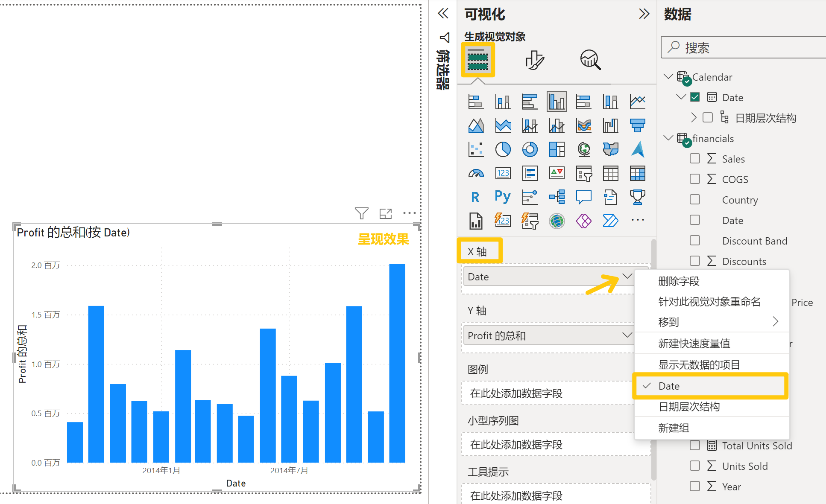
Task: Open the Format visual paintbrush tab
Action: point(534,60)
